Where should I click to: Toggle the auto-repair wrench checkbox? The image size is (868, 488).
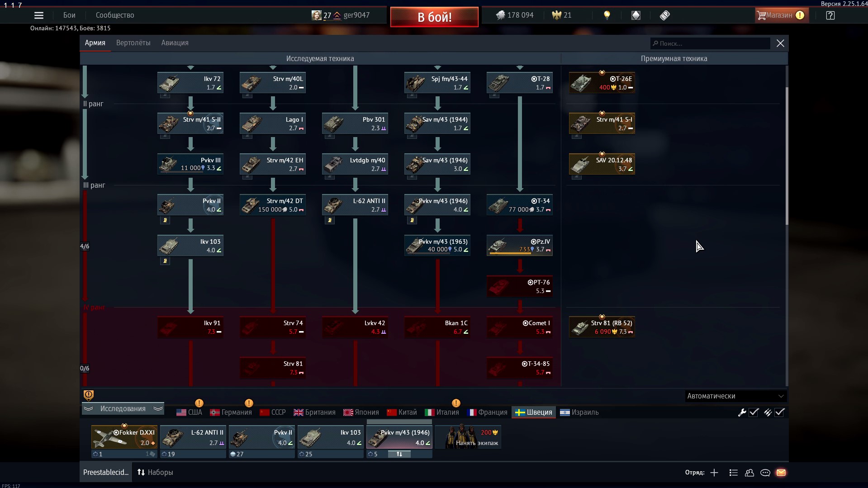click(x=754, y=412)
